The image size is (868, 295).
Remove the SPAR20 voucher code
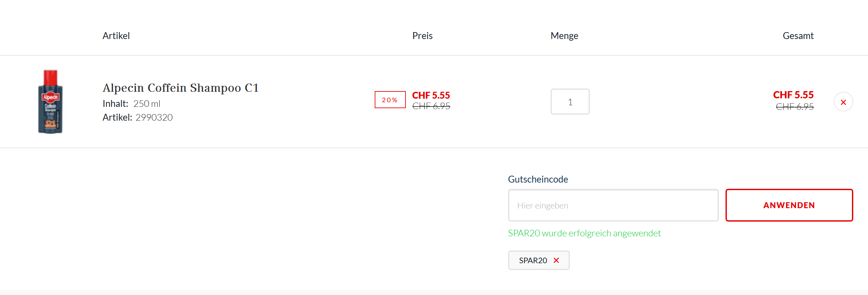pos(556,260)
